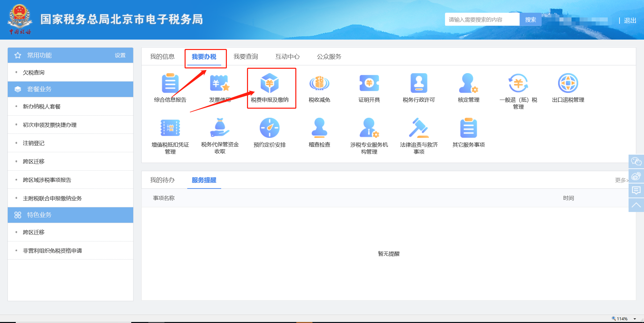Viewport: 644px width, 323px height.
Task: Switch to 互动中心 tab
Action: pyautogui.click(x=287, y=57)
